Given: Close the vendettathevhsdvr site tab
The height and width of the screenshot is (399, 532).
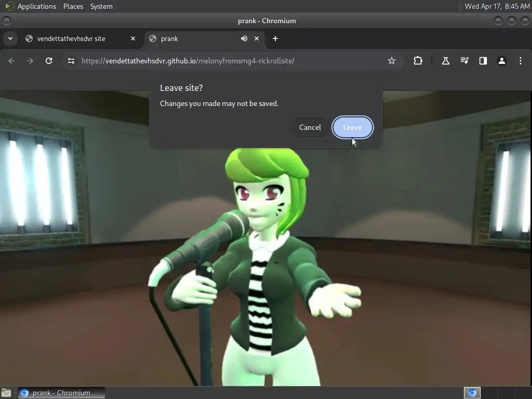Looking at the screenshot, I should [x=133, y=38].
